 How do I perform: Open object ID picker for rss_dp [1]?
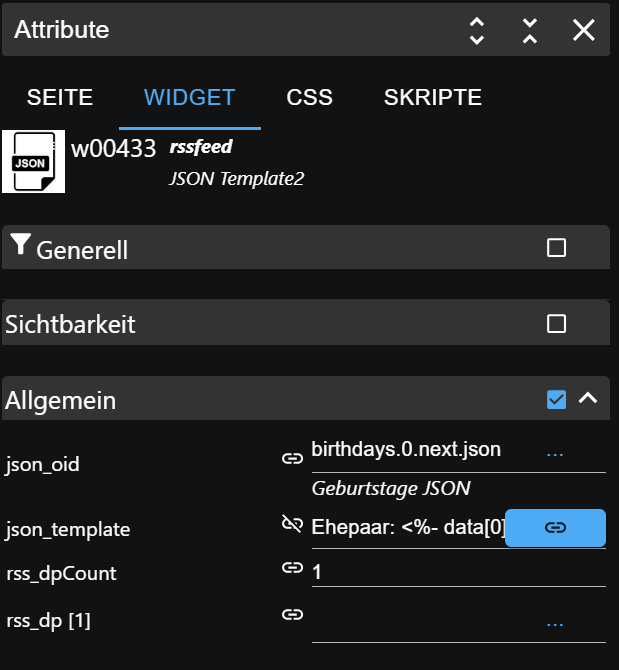pos(555,622)
